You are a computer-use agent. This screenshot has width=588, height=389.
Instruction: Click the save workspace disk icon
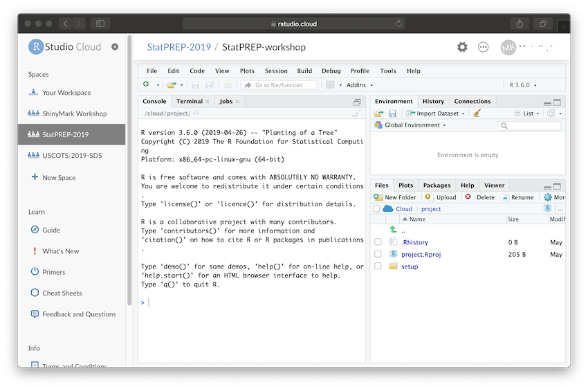[x=393, y=114]
